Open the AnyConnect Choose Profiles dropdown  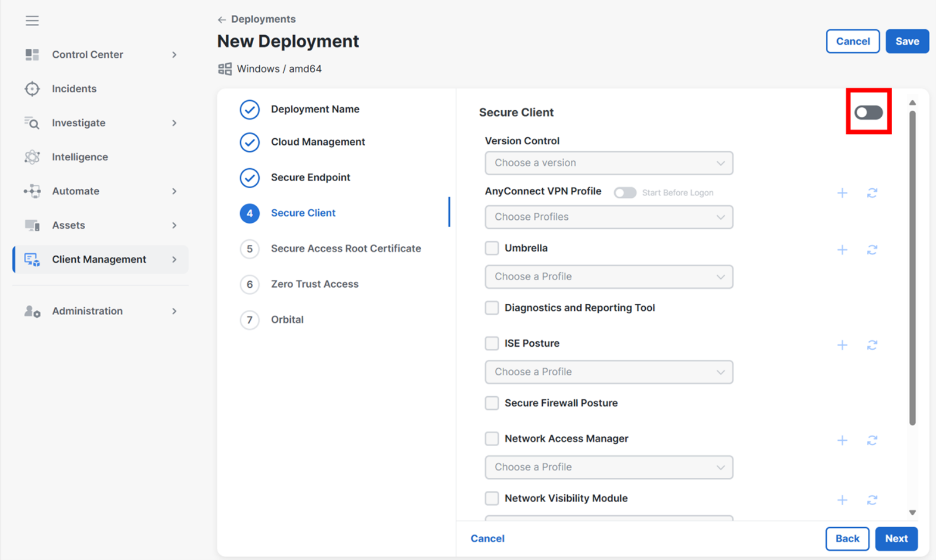pos(608,217)
